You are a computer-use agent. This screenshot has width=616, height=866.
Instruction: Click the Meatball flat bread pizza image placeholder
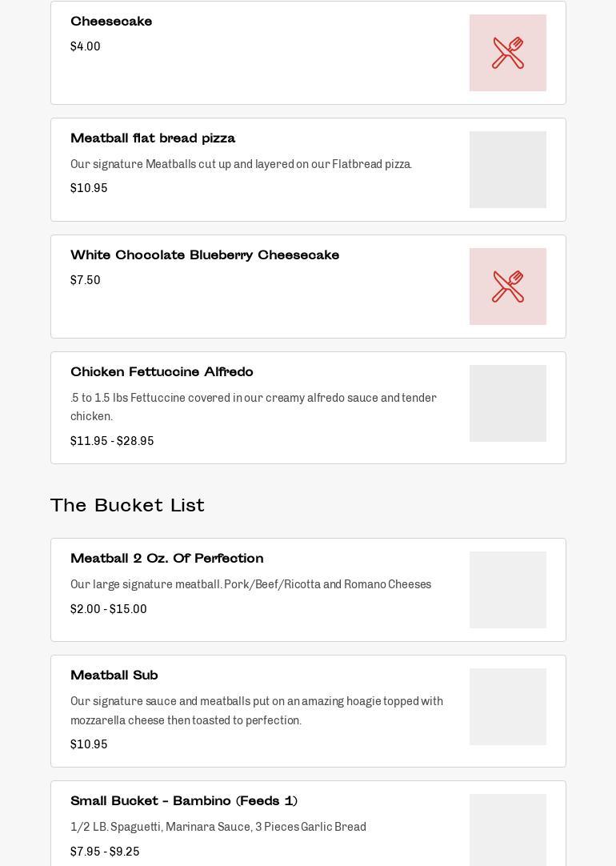click(508, 170)
